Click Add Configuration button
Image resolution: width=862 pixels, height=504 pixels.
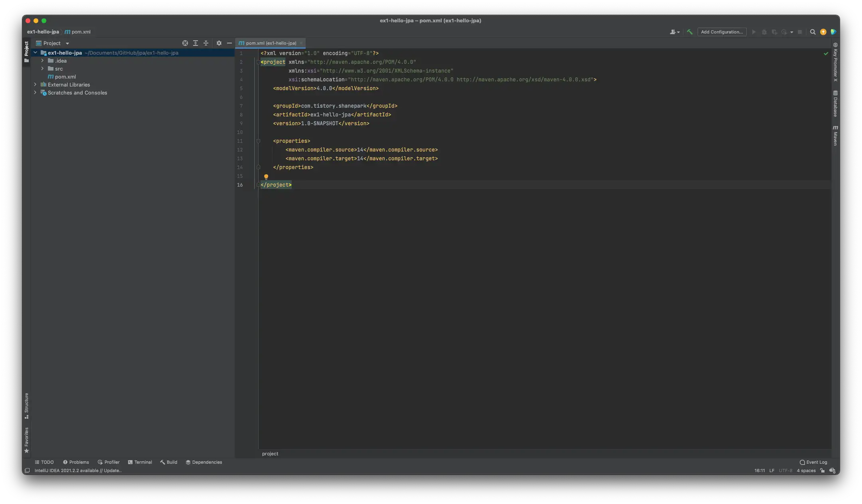(722, 32)
